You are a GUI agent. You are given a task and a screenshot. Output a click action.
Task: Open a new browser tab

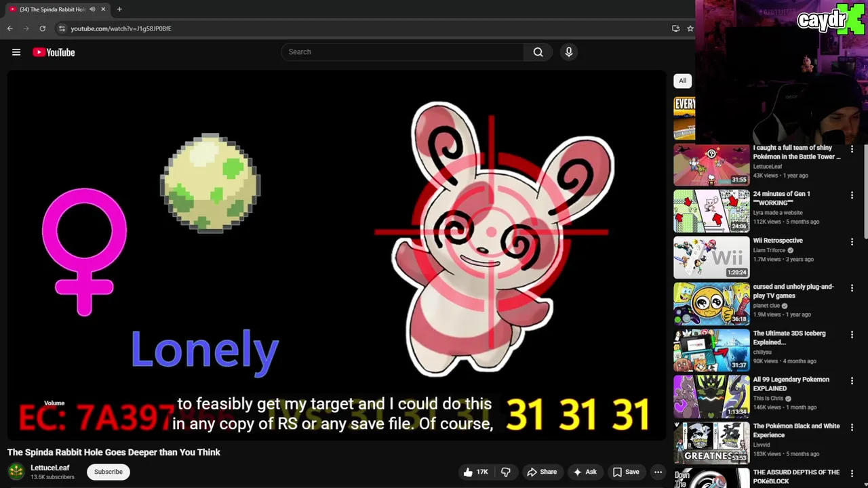[x=119, y=9]
